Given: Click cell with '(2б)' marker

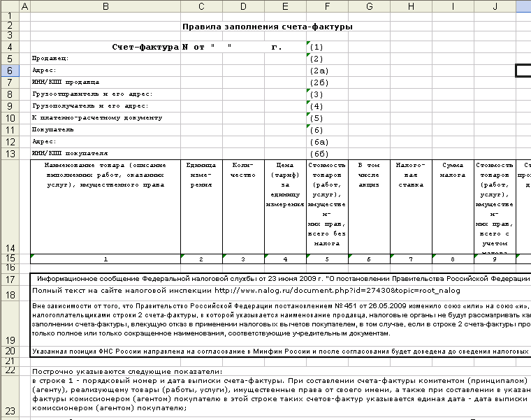Looking at the screenshot, I should click(327, 82).
